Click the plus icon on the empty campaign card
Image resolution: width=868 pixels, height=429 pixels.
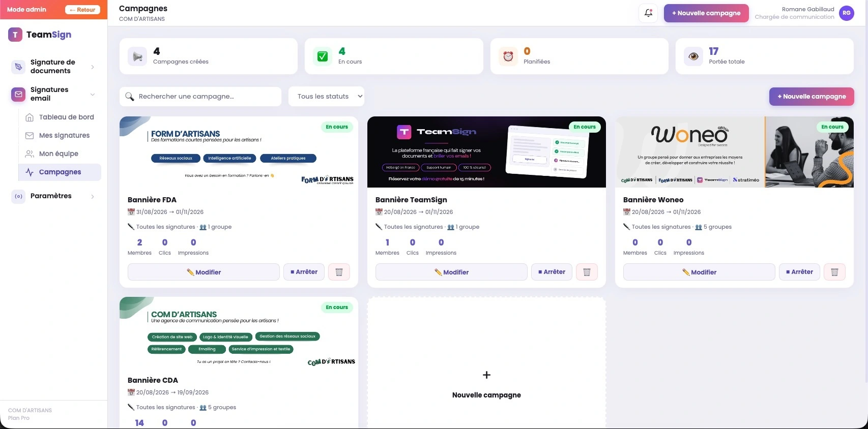click(486, 375)
